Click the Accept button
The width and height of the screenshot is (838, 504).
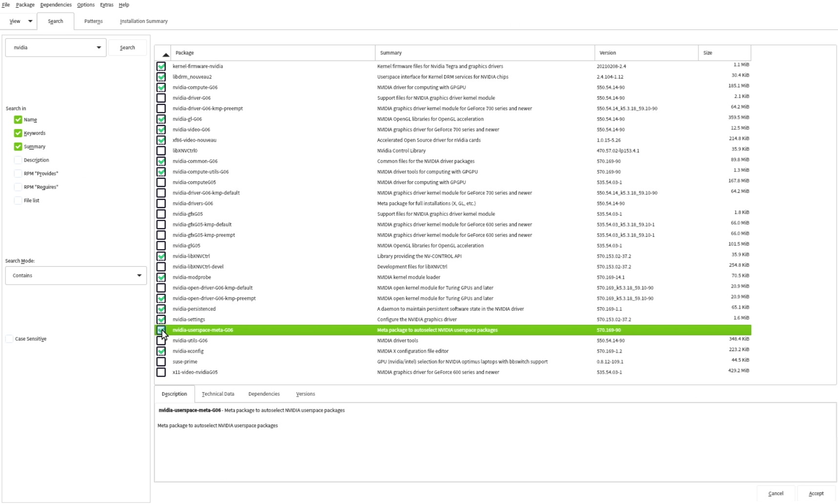[x=816, y=494]
